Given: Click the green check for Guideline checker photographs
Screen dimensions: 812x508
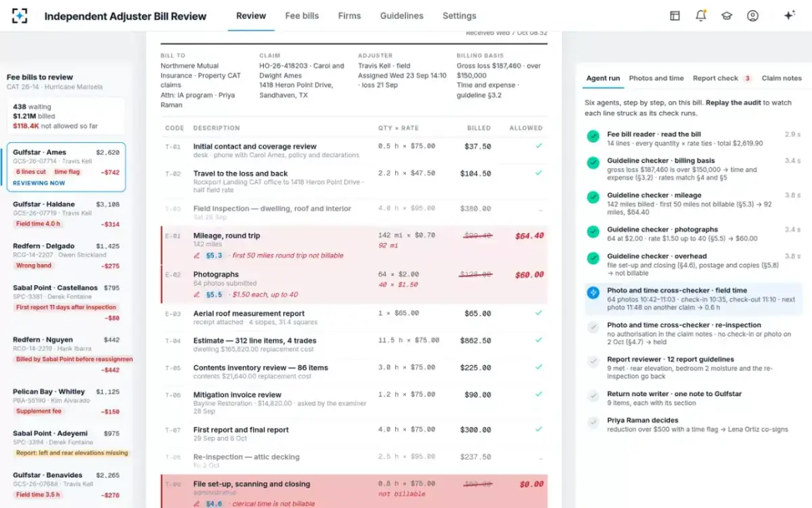Looking at the screenshot, I should pyautogui.click(x=593, y=232).
